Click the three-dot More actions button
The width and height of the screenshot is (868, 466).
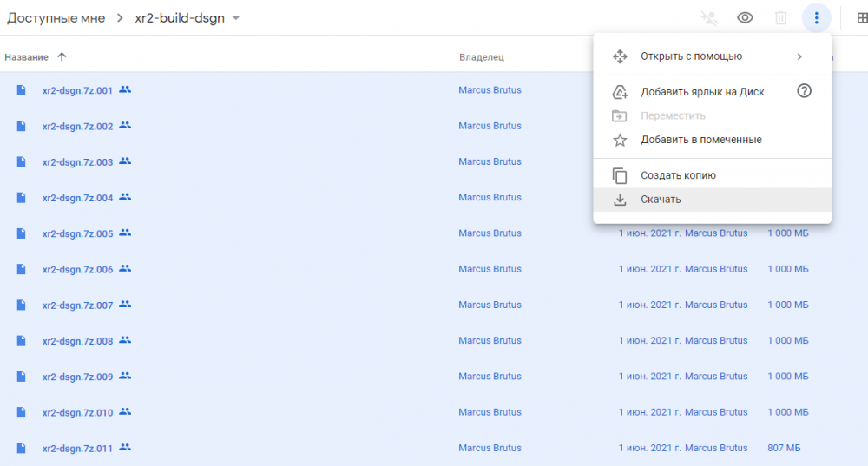816,18
